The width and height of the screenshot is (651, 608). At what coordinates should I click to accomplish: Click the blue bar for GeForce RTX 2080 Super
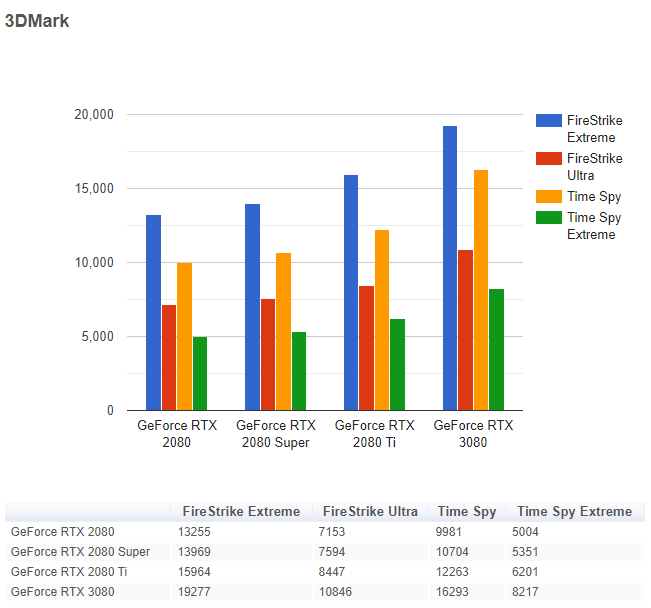tap(252, 307)
